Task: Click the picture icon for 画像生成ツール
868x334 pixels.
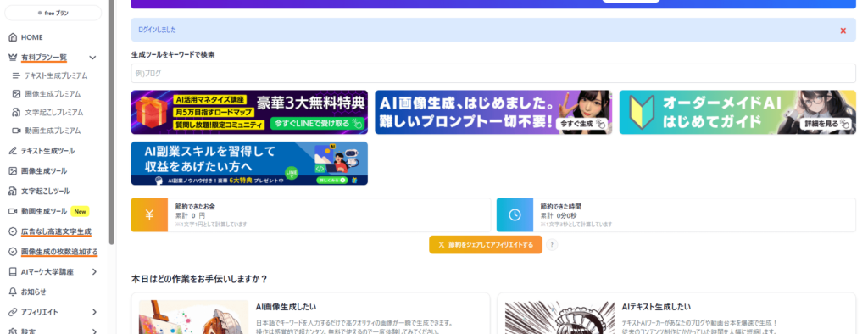Action: (13, 171)
